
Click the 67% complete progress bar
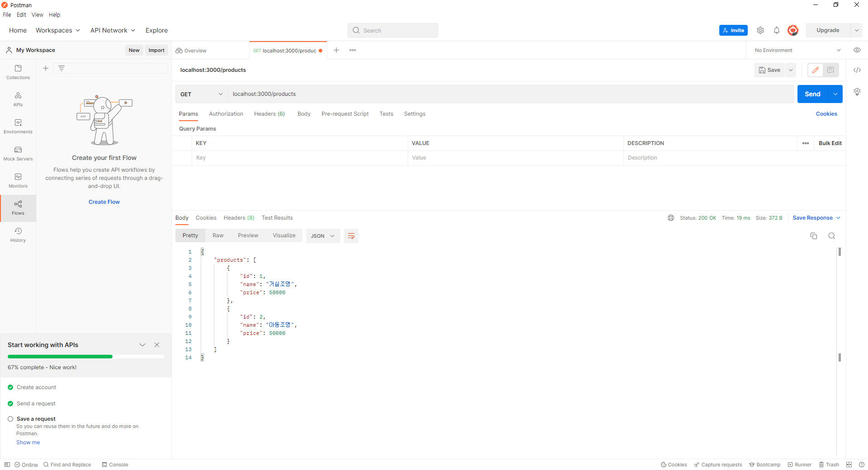pos(86,357)
